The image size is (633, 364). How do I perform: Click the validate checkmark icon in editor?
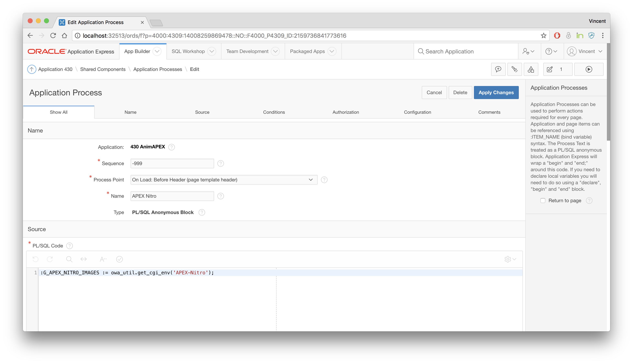coord(120,259)
